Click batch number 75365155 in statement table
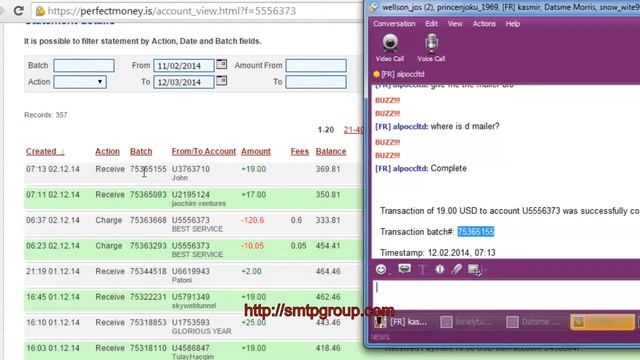The width and height of the screenshot is (640, 360). click(x=148, y=169)
